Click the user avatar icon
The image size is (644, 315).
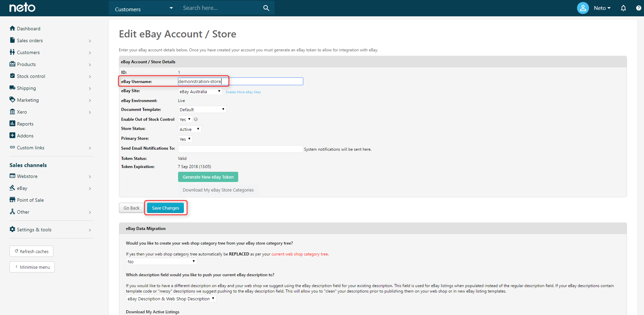point(583,8)
